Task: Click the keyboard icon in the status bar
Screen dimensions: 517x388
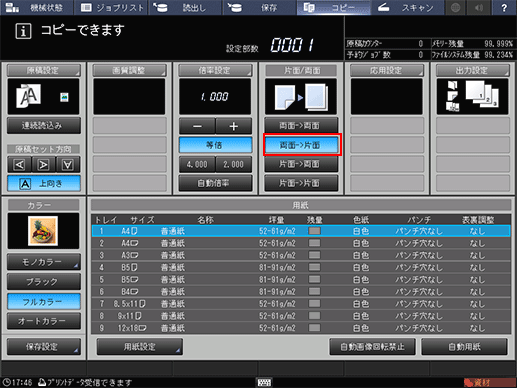Action: pyautogui.click(x=264, y=382)
